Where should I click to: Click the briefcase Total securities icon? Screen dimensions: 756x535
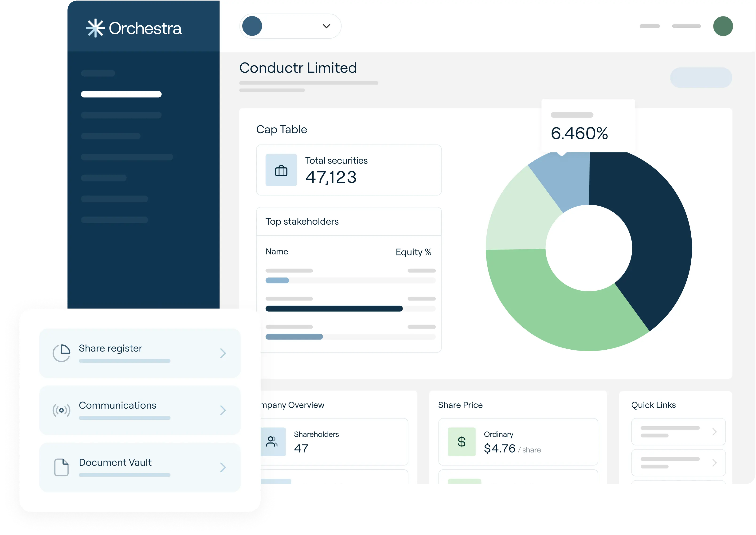[281, 170]
